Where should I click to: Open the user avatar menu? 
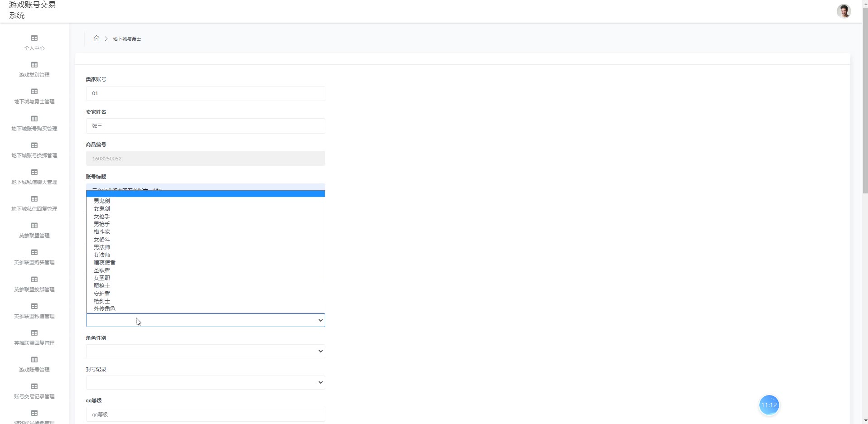point(844,11)
